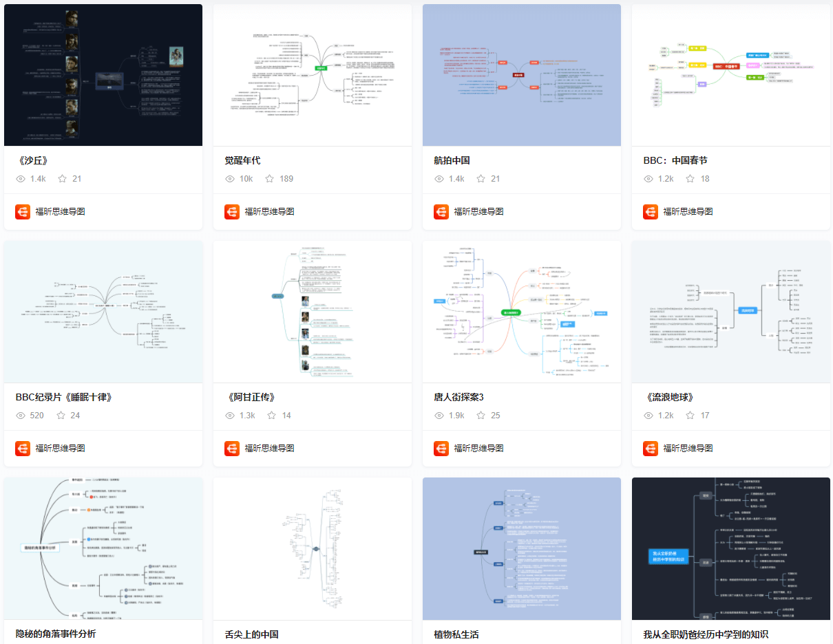Open the 舌尖上的中国 mind map thumbnail
833x644 pixels.
pos(313,548)
